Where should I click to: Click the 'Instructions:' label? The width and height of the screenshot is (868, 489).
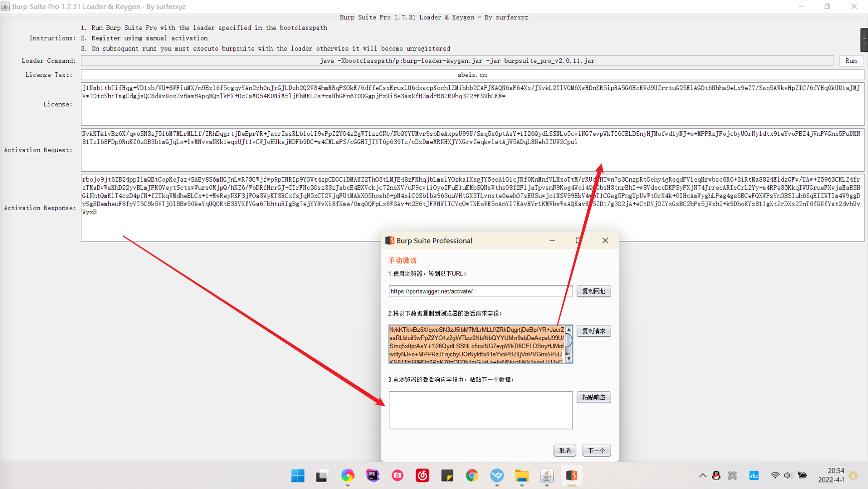[52, 38]
